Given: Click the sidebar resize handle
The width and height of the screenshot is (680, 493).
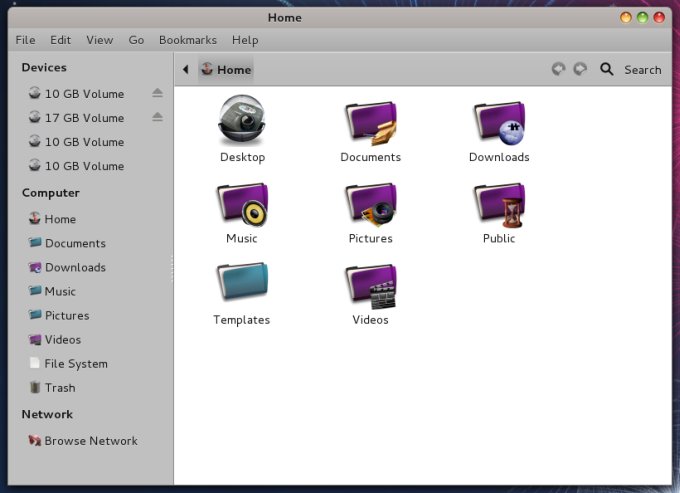Looking at the screenshot, I should click(x=173, y=267).
